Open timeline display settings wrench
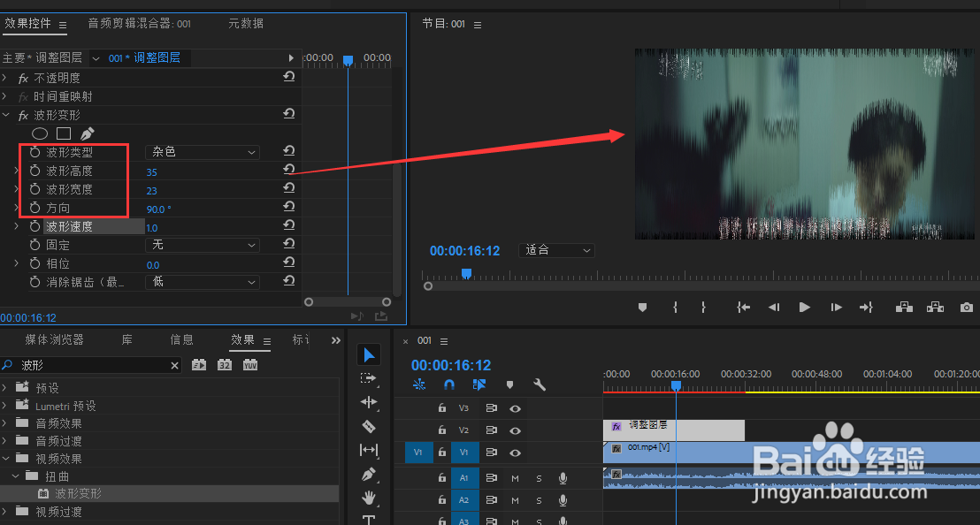980x525 pixels. click(540, 384)
